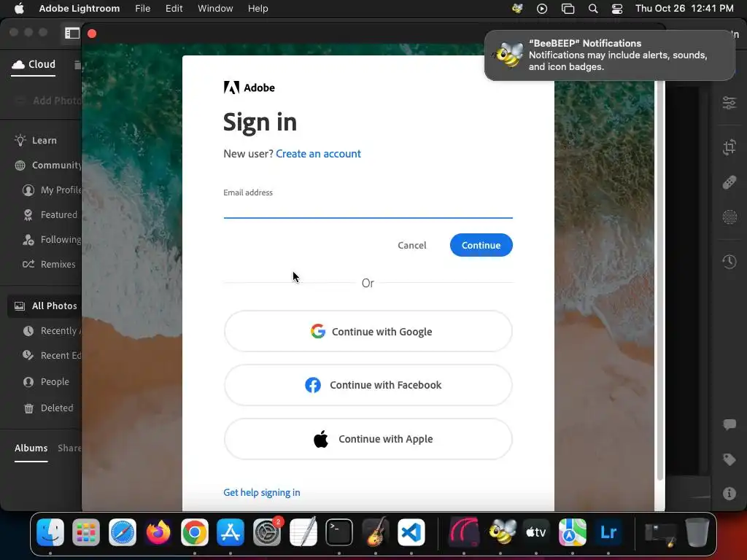Open the Keywords tag icon

coord(729,459)
